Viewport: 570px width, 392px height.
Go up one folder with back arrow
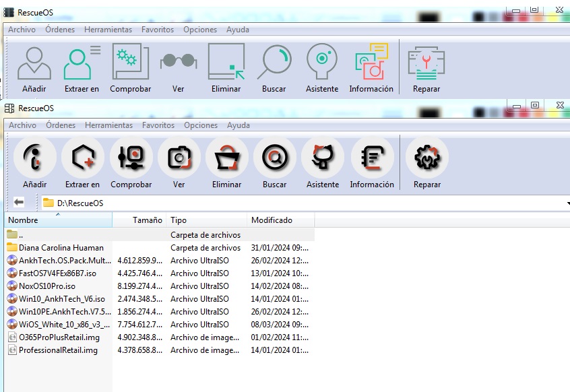click(x=19, y=202)
